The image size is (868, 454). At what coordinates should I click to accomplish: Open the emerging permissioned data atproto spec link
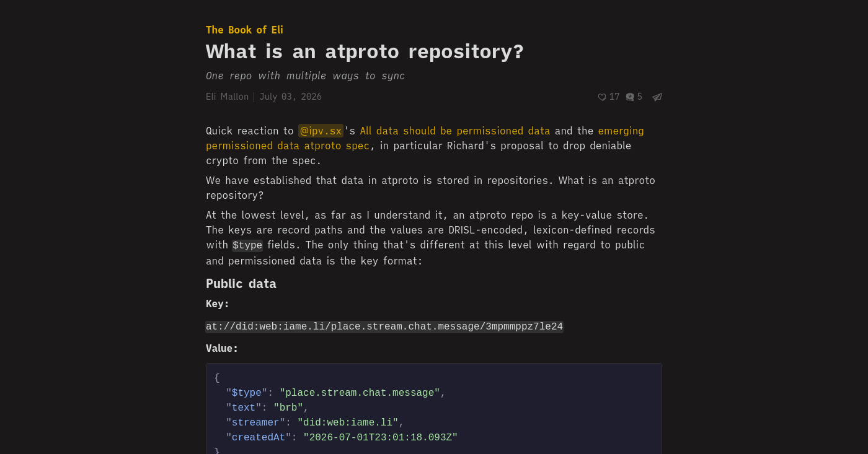pos(425,138)
